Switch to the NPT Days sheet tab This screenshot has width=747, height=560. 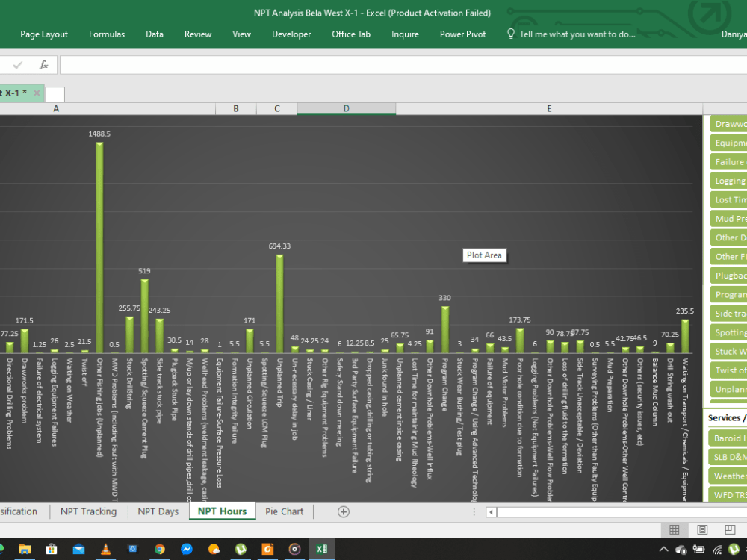coord(159,511)
